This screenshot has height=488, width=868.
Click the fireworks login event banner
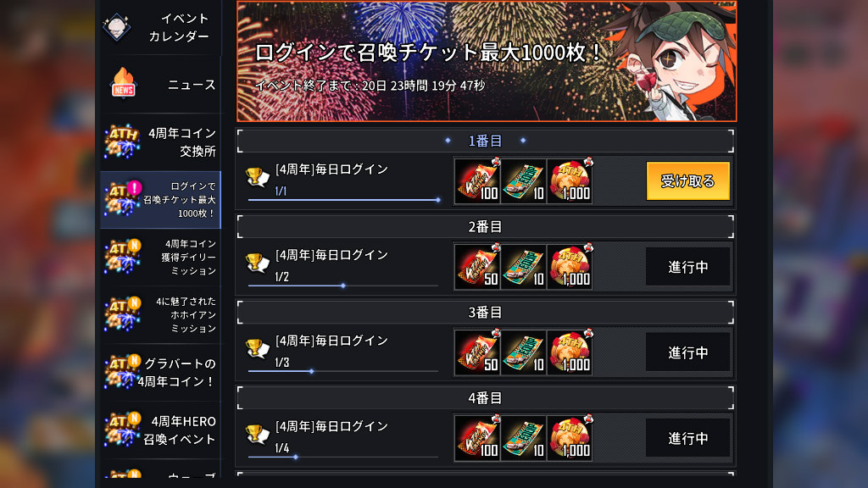point(487,61)
